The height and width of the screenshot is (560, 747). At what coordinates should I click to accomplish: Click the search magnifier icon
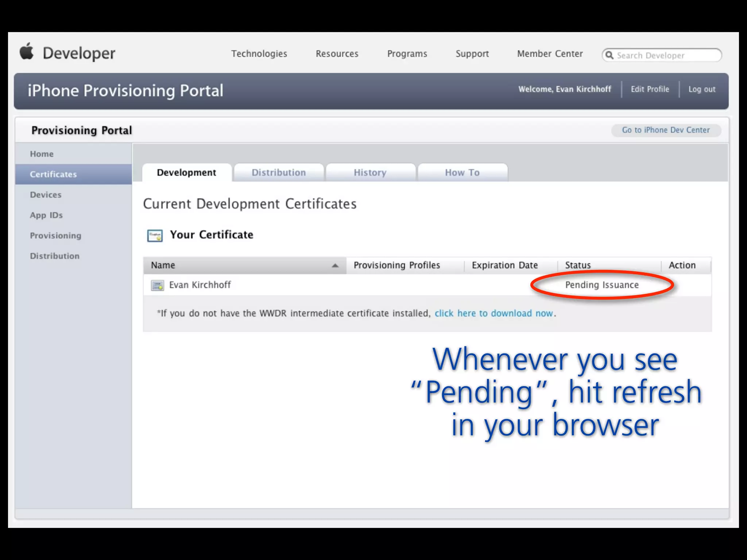pyautogui.click(x=609, y=55)
